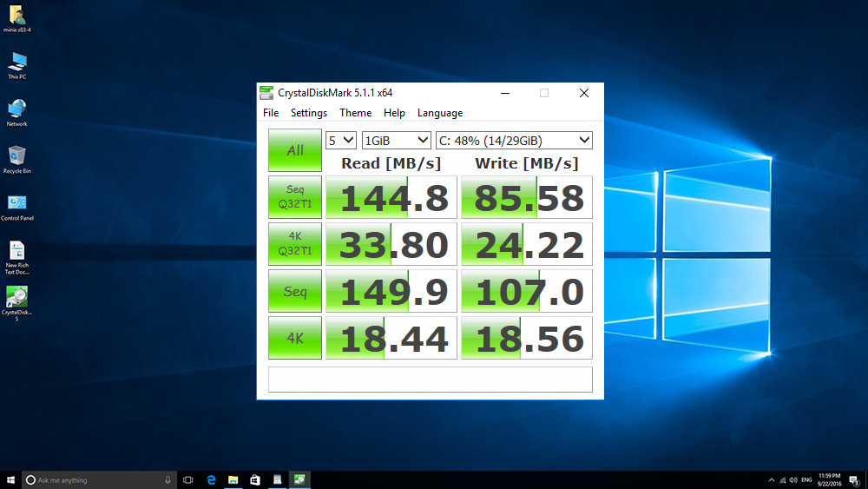868x489 pixels.
Task: Show hidden system tray icons
Action: pos(772,479)
